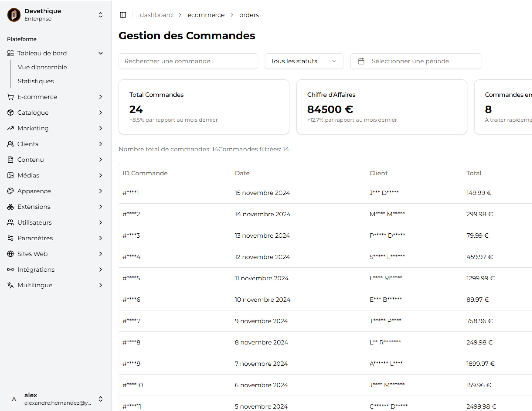Click the alex user avatar

coord(14,399)
